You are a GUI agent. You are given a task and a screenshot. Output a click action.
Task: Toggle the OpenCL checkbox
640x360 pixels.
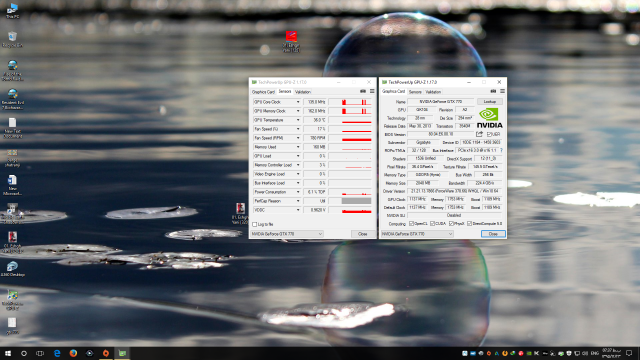411,224
